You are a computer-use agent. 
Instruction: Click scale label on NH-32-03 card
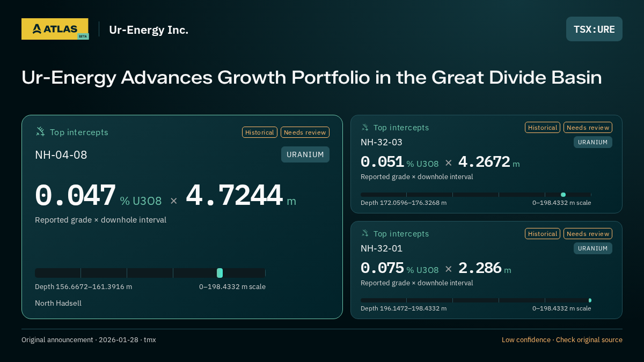coord(561,203)
